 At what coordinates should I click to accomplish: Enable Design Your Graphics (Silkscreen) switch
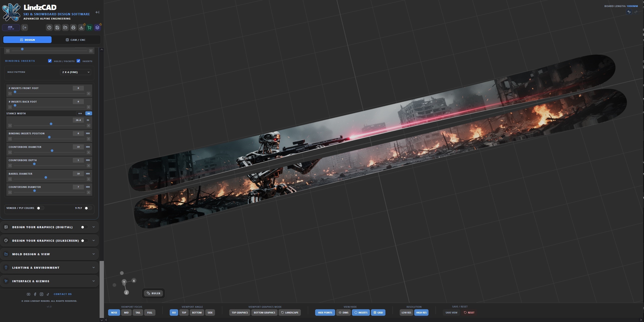tap(84, 241)
